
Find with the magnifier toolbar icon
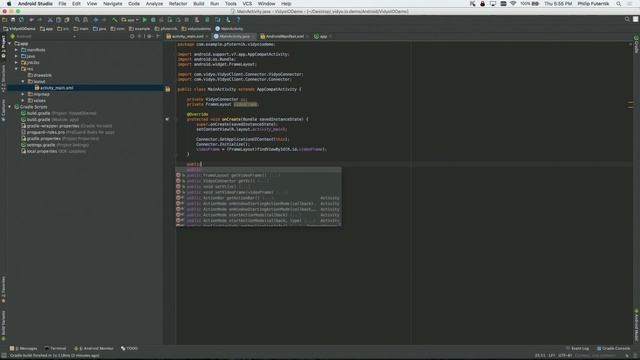77,20
